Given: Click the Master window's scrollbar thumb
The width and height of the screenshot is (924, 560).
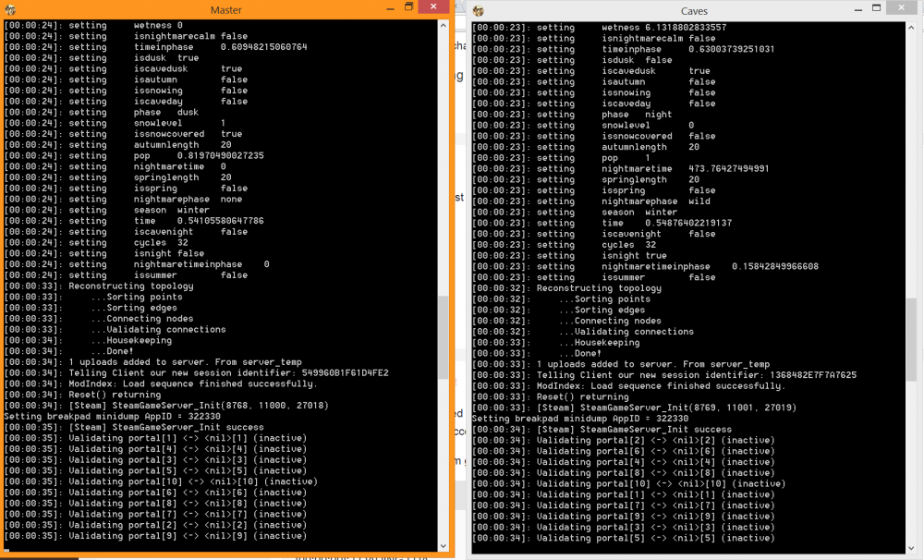Looking at the screenshot, I should pyautogui.click(x=443, y=335).
